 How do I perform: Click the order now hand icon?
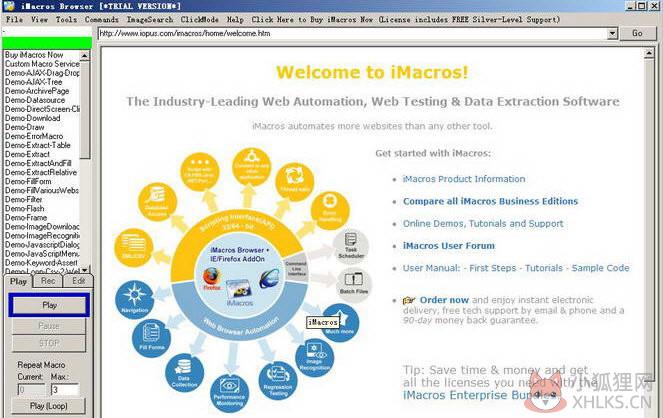point(409,300)
